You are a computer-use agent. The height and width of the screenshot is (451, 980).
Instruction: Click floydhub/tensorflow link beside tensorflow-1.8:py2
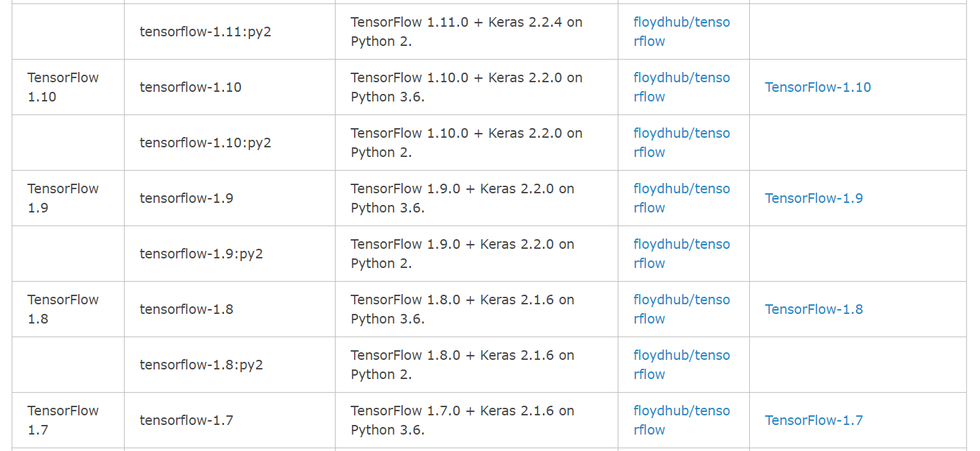[681, 365]
